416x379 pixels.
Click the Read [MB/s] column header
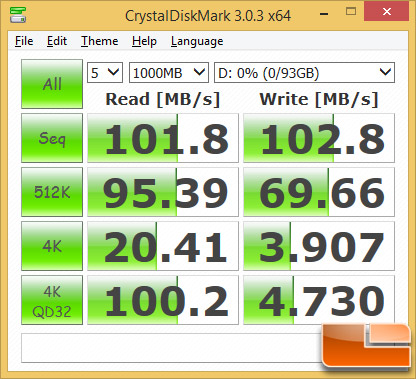(x=163, y=99)
